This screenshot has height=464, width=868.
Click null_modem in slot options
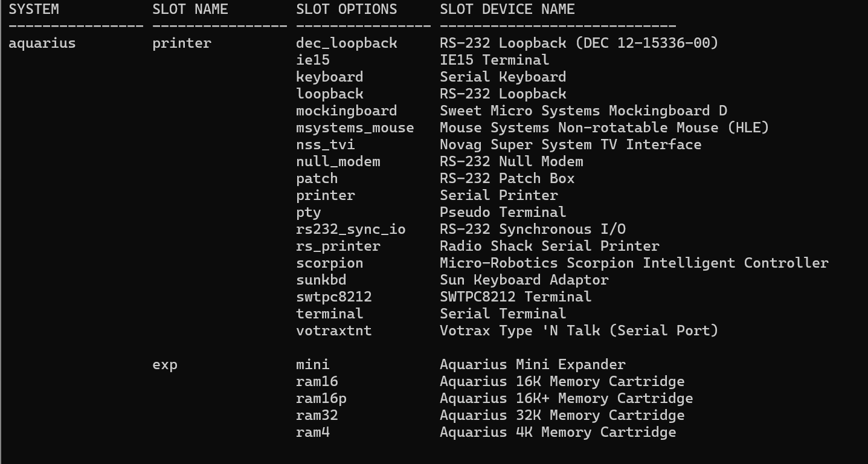338,161
